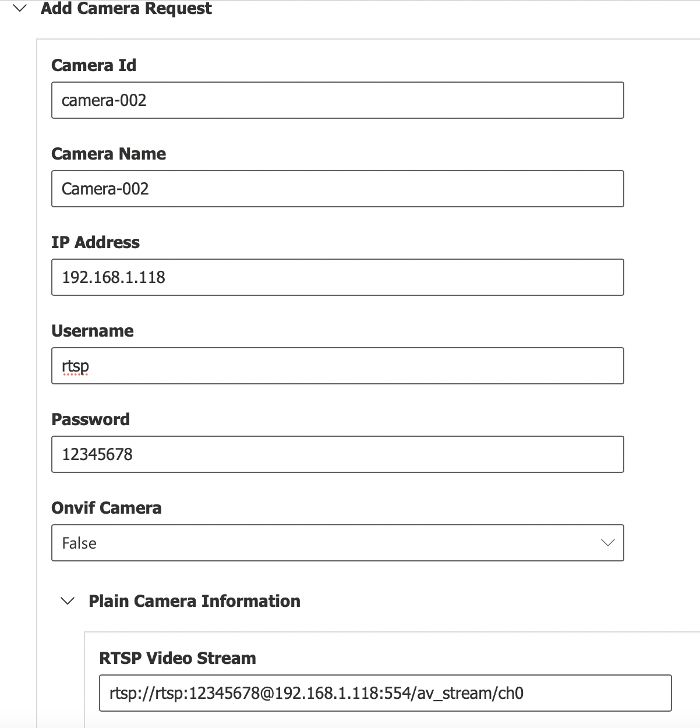Click the Onvif Camera dropdown chevron arrow
The image size is (700, 728).
pos(607,543)
